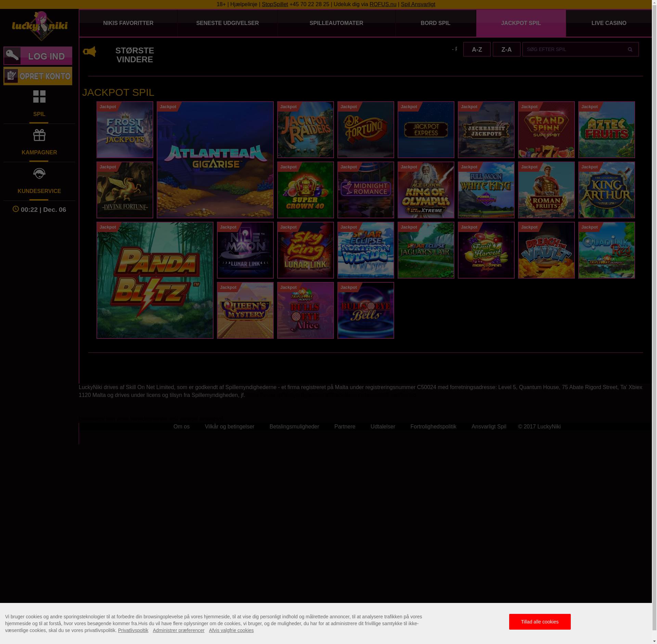The height and width of the screenshot is (644, 657).
Task: Click the search magnifier icon
Action: [x=630, y=50]
